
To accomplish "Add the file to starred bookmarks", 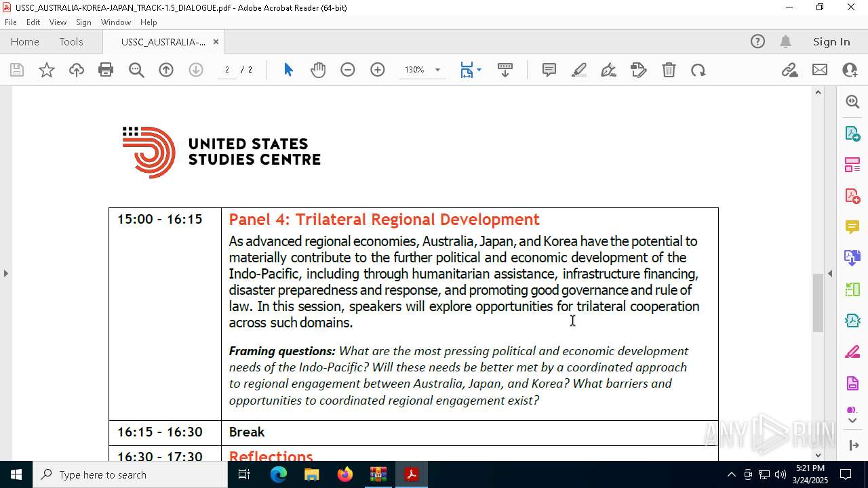I will (47, 70).
